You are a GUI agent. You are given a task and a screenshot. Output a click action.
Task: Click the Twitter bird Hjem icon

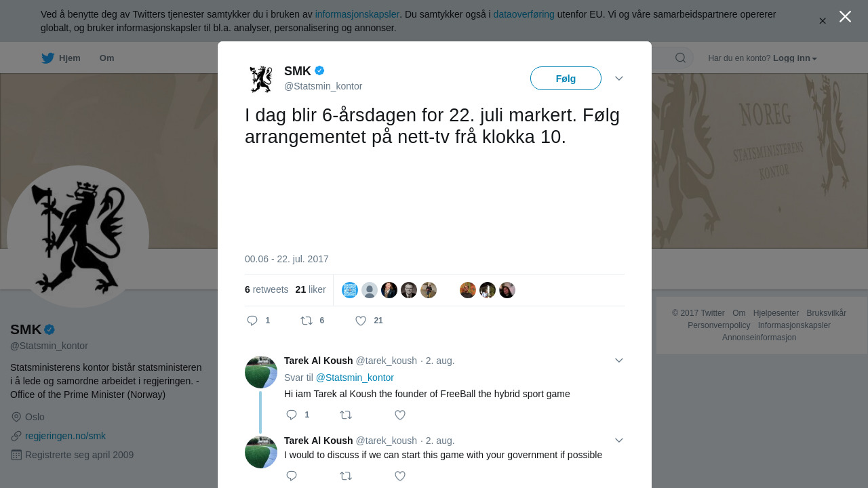click(x=47, y=58)
